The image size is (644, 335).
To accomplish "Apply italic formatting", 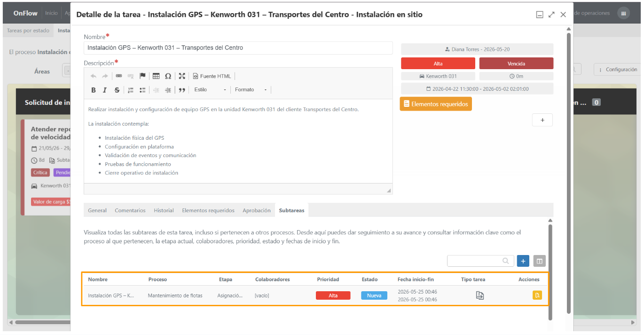I will [105, 90].
